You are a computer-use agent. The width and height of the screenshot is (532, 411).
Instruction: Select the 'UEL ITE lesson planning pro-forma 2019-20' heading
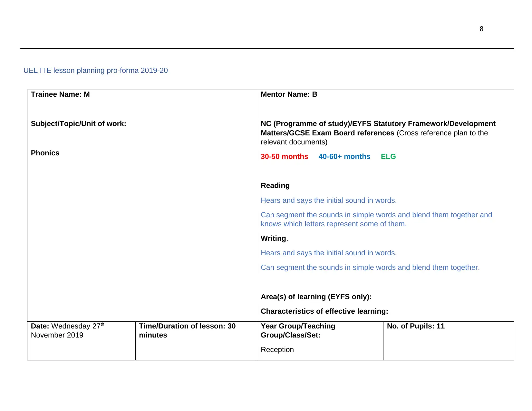click(x=96, y=70)
